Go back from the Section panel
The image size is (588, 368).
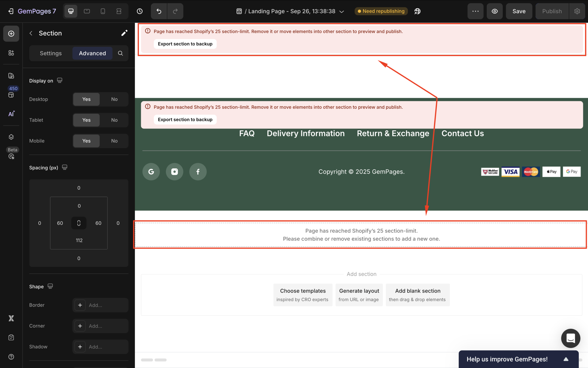[31, 33]
